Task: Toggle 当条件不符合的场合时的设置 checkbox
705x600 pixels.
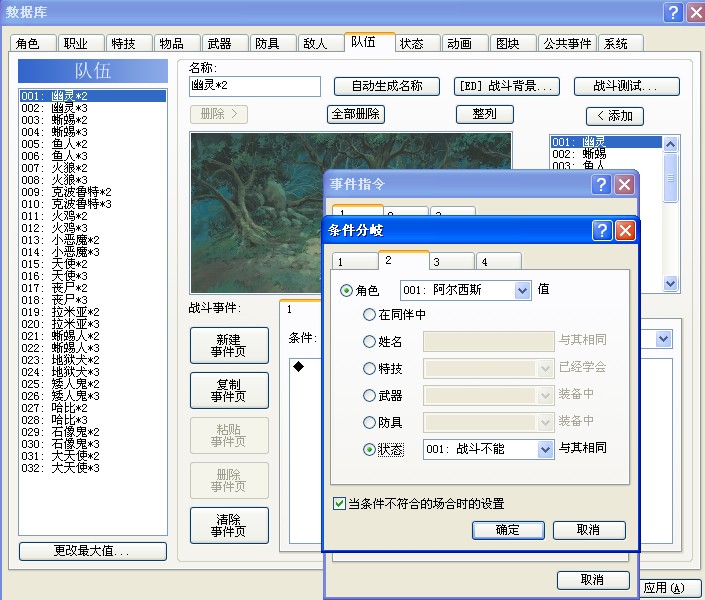Action: pos(339,503)
